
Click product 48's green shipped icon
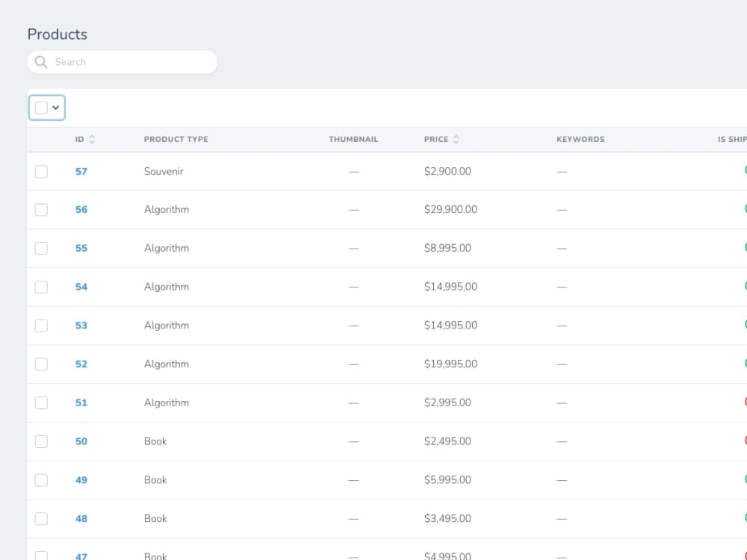coord(744,518)
